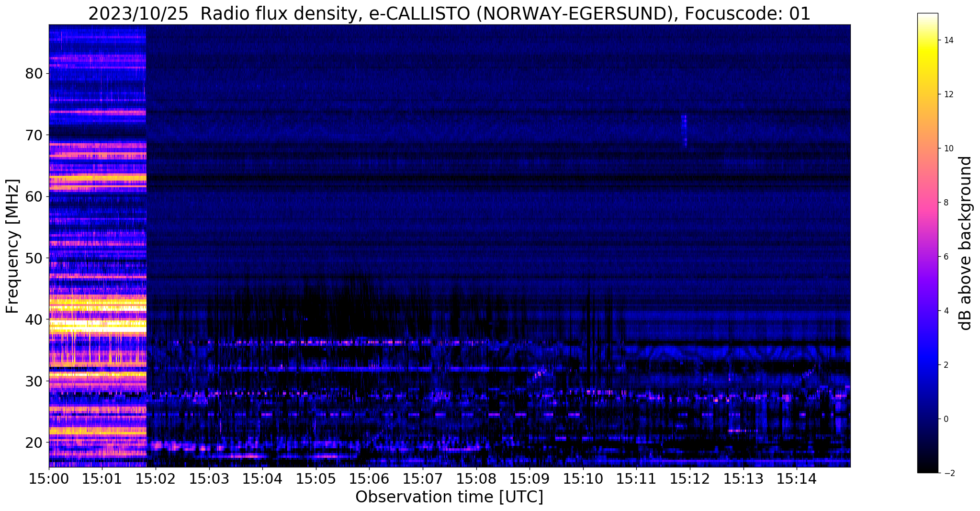Click the colorbar tick label 14
The image size is (980, 511).
coord(948,40)
